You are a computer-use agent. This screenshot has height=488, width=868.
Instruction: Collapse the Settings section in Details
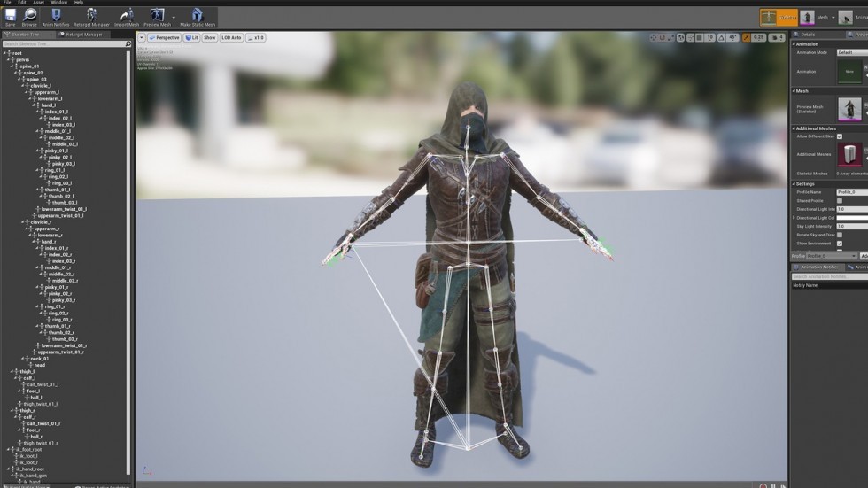click(794, 183)
